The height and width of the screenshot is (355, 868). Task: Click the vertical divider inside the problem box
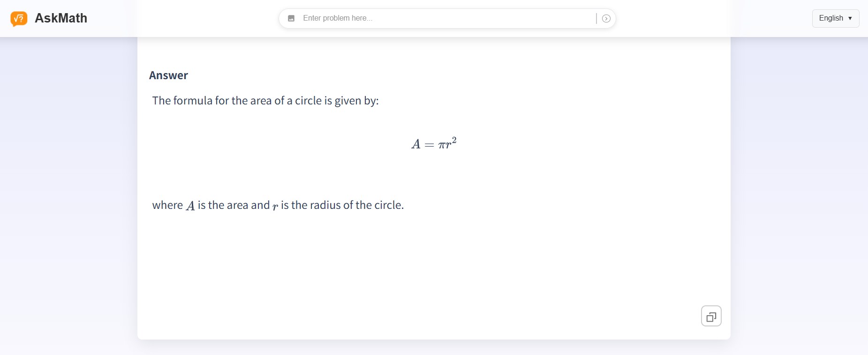point(596,18)
